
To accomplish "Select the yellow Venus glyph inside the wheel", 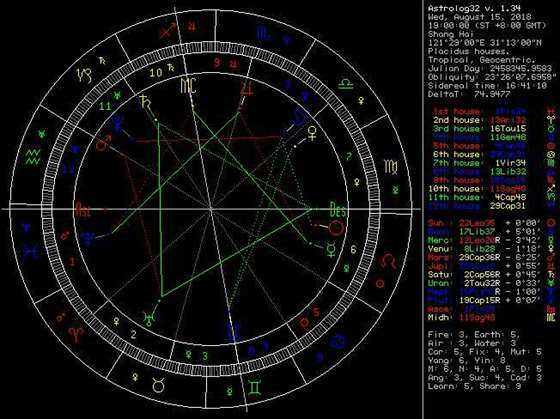I will (x=313, y=132).
